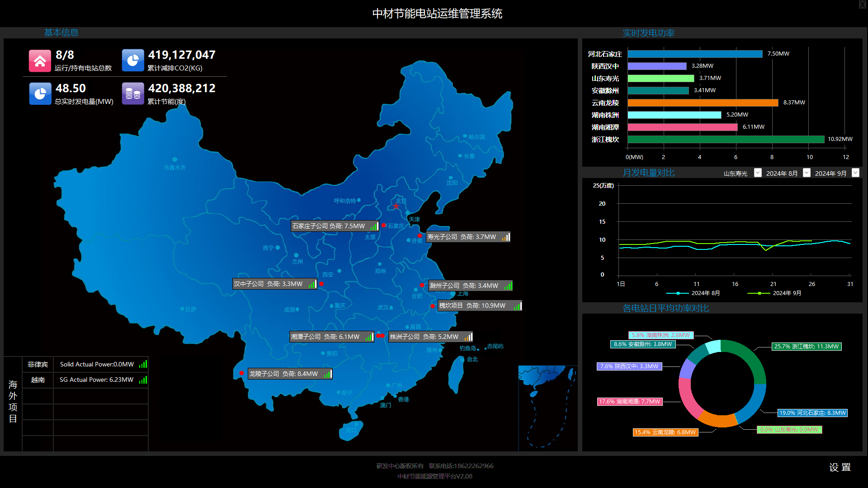Click donut label 17.6% 湖南湘潭 7.7MW
Viewport: 868px width, 488px height.
pos(630,402)
